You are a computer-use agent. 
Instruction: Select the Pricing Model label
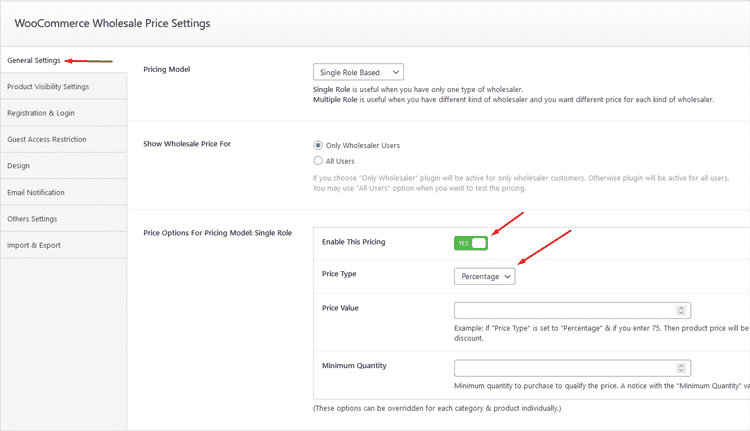166,69
